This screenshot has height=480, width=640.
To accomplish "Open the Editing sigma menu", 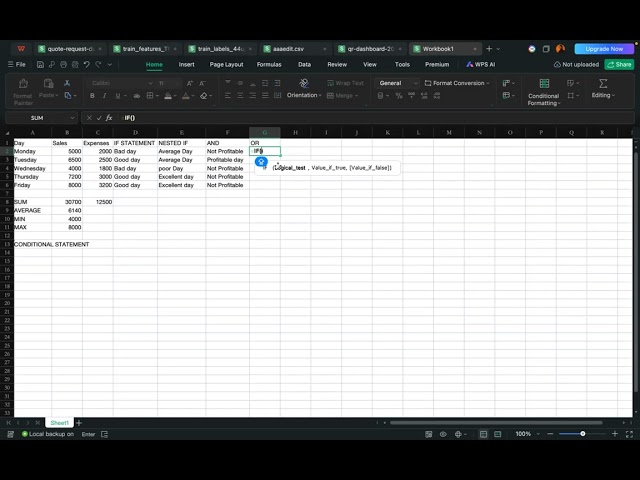I will [x=603, y=89].
